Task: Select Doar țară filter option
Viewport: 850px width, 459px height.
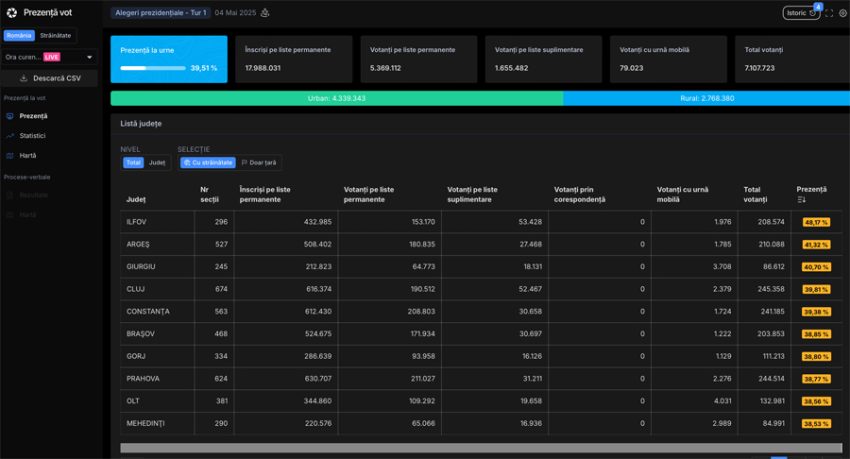Action: click(x=260, y=162)
